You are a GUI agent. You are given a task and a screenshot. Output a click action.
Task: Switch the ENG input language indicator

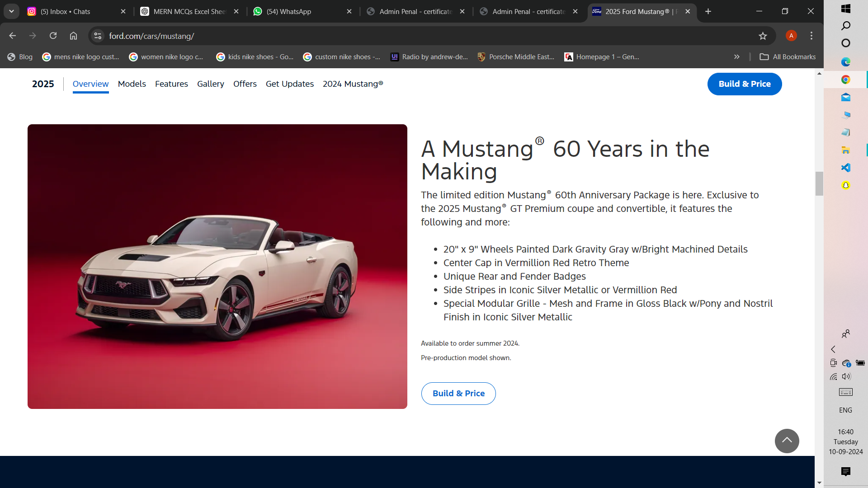point(846,410)
